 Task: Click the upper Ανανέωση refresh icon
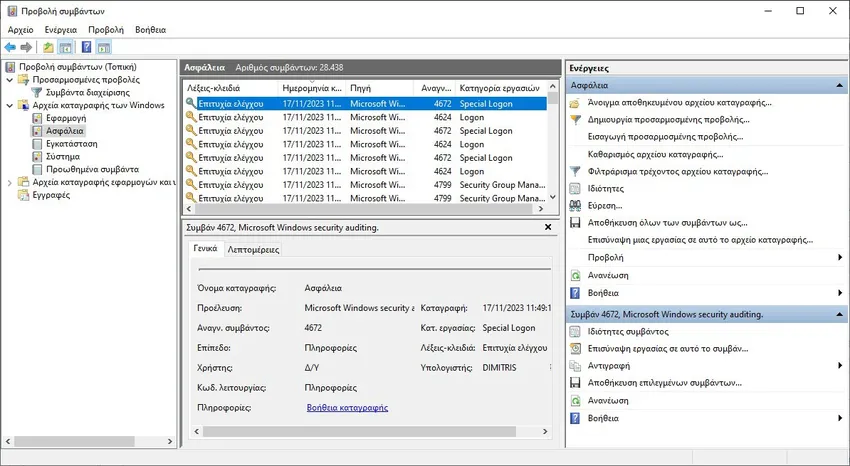575,276
